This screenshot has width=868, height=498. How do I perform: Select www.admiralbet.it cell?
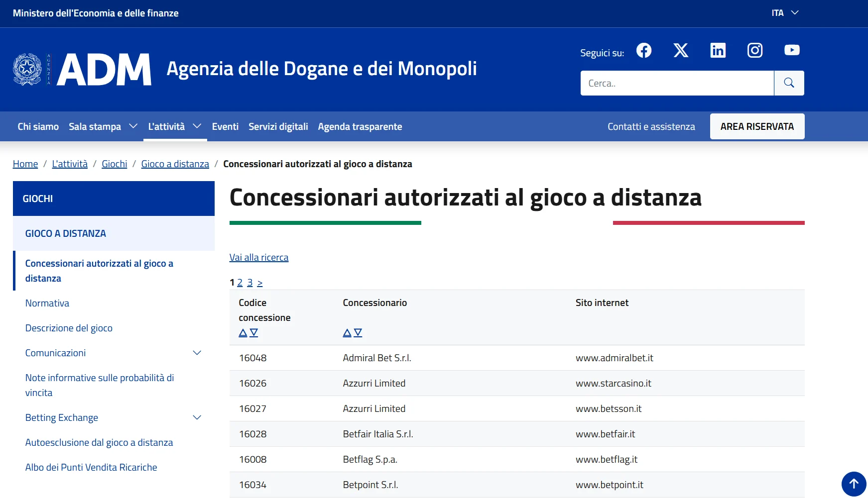coord(615,358)
